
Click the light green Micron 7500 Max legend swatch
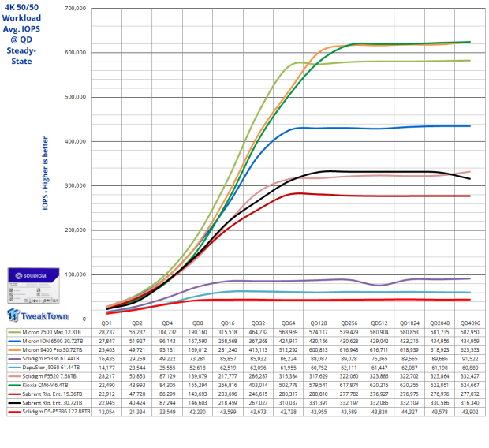(14, 332)
